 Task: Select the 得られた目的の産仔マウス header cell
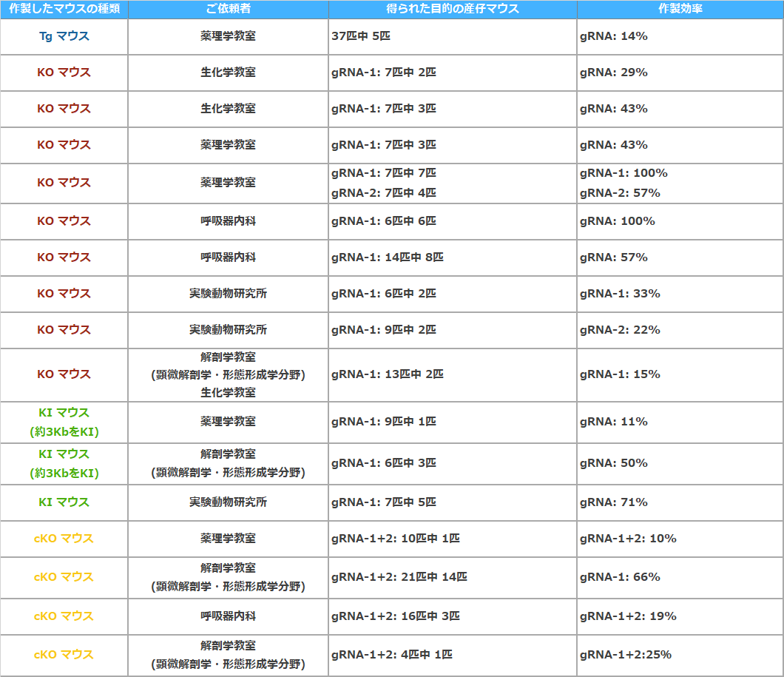452,9
